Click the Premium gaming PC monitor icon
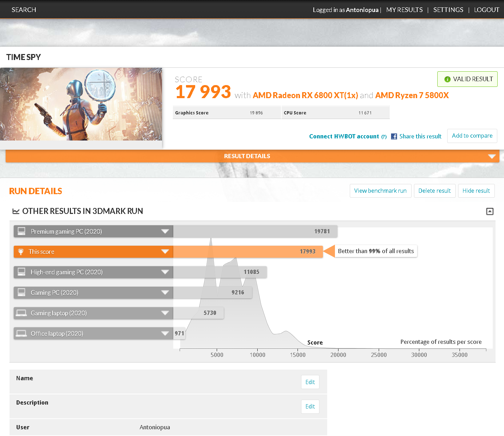The width and height of the screenshot is (504, 436). coord(22,231)
